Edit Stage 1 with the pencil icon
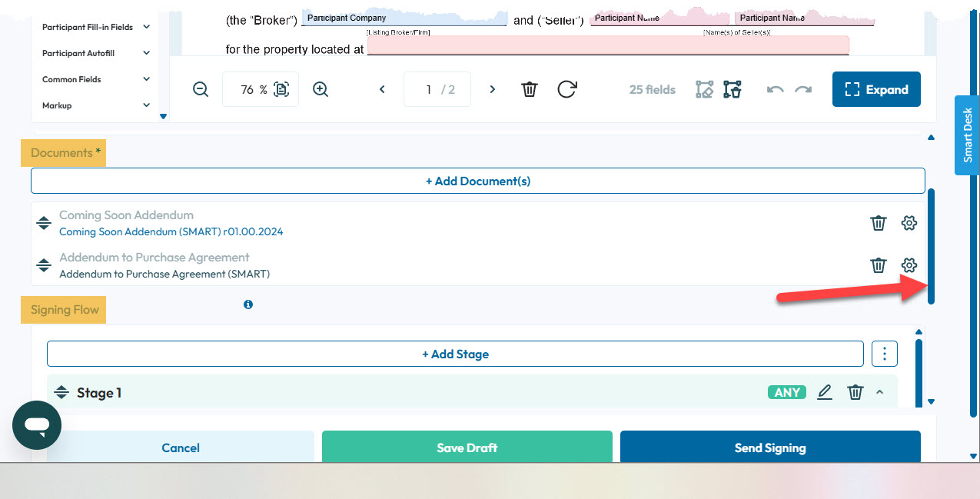Screen dimensions: 980x499 [x=825, y=392]
